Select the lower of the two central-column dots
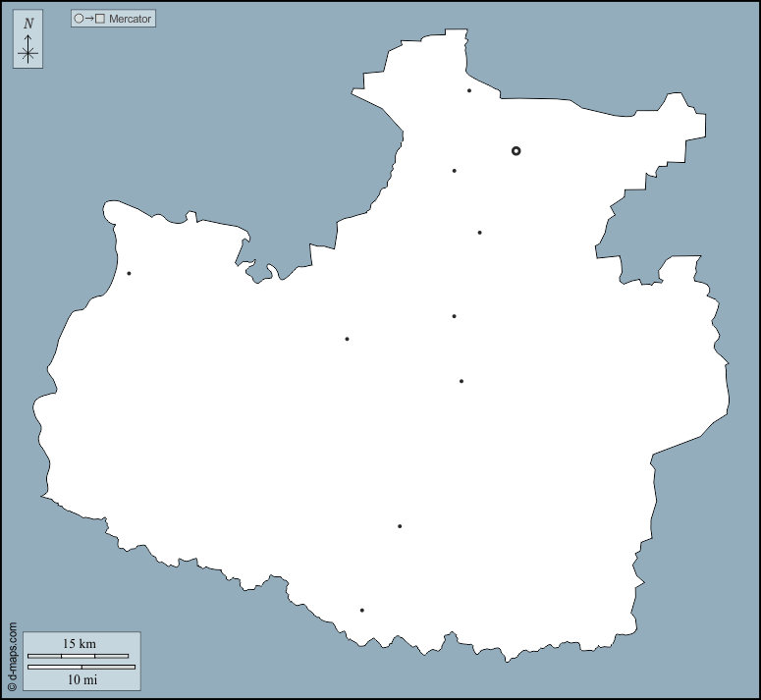The width and height of the screenshot is (761, 700). point(462,381)
